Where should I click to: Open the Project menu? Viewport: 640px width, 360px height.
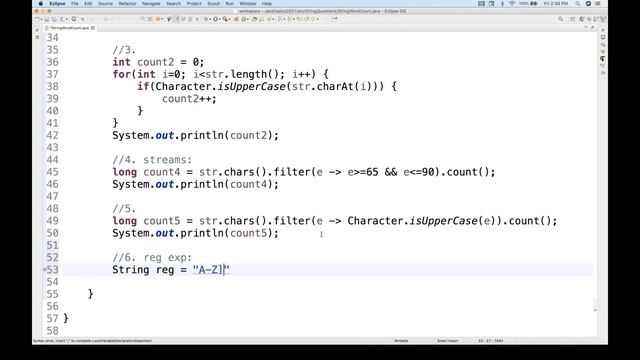194,3
